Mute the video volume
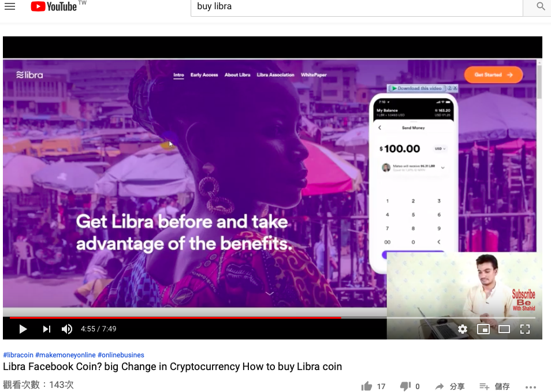This screenshot has width=551, height=392. tap(67, 329)
